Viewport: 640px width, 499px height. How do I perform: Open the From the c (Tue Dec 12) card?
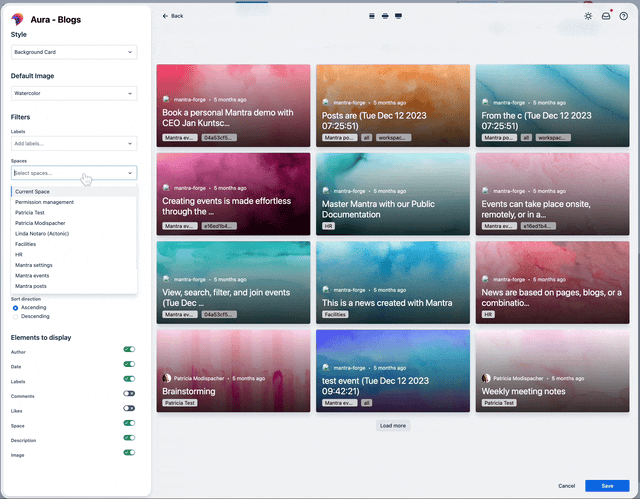click(552, 106)
